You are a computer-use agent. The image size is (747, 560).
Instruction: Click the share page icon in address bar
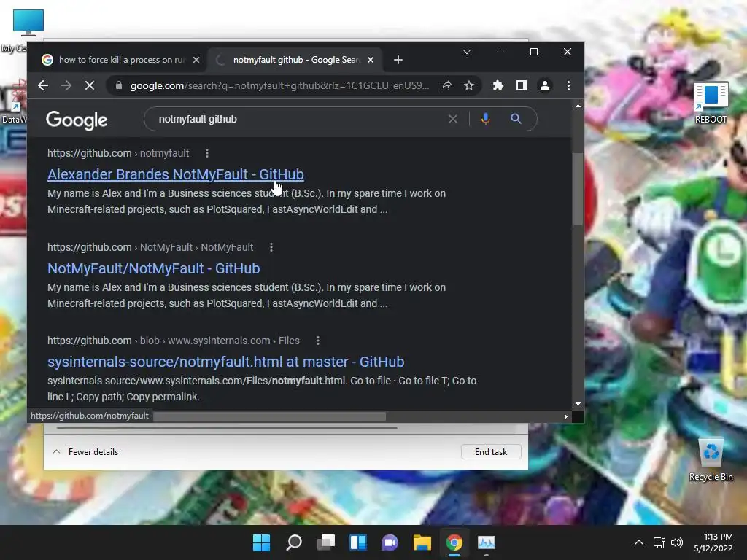click(x=446, y=86)
